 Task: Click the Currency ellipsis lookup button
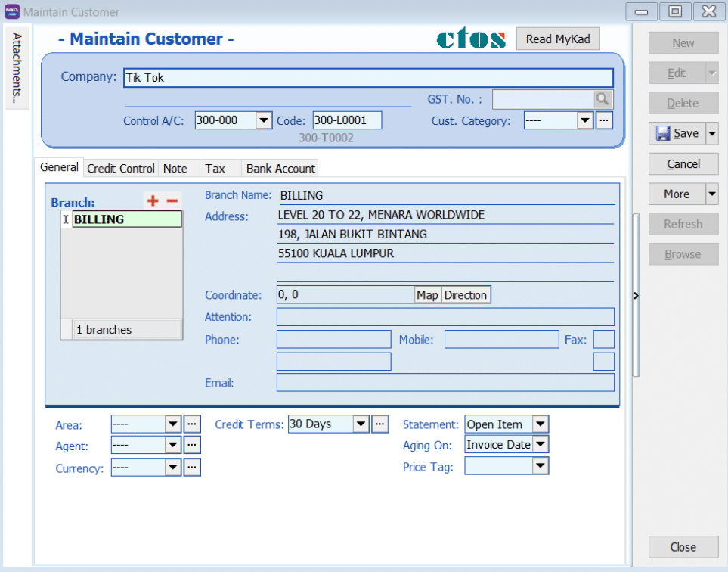click(193, 468)
